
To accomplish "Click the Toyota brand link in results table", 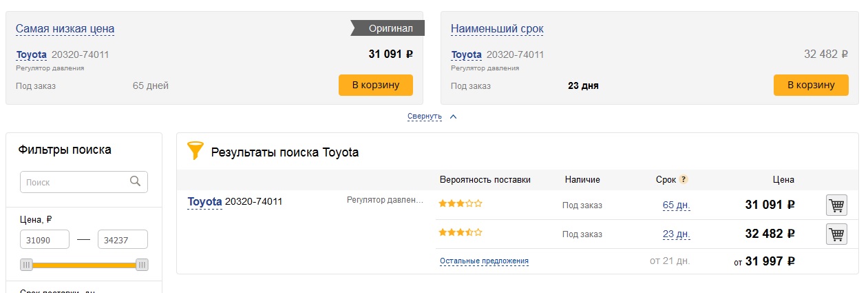I will coord(204,202).
